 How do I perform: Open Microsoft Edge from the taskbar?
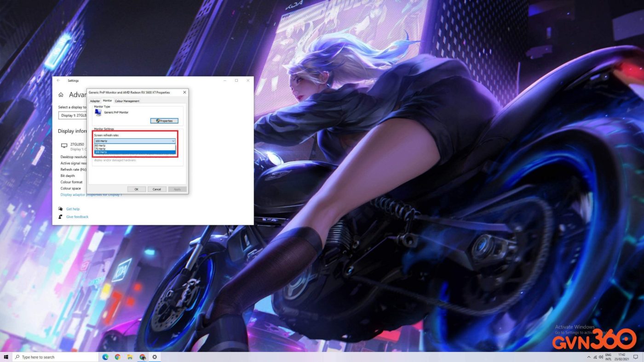point(105,357)
